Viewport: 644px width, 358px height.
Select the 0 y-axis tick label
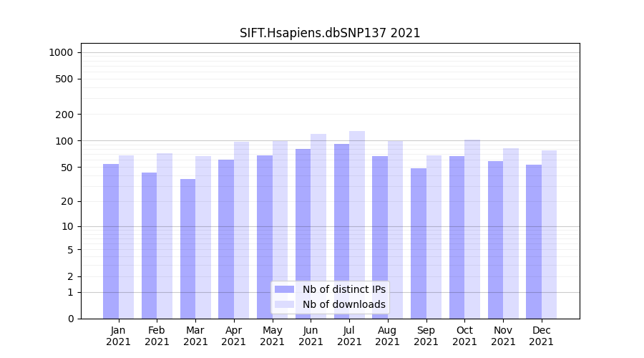tap(70, 319)
